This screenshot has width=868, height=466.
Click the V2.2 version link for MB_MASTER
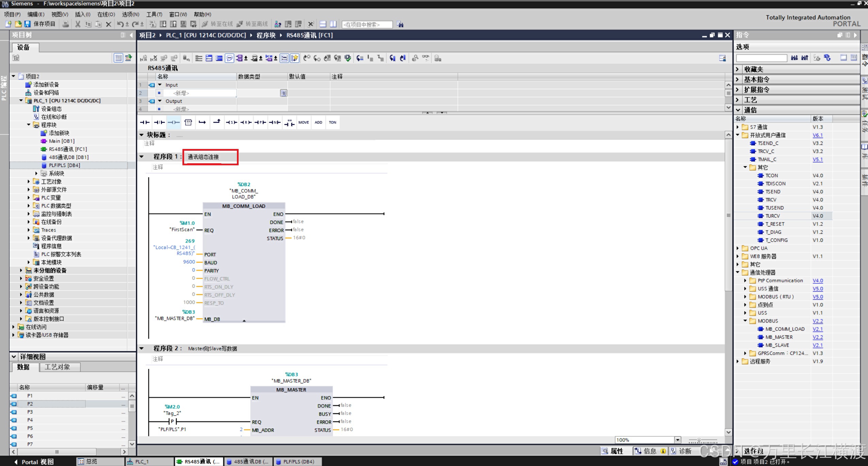pyautogui.click(x=818, y=337)
